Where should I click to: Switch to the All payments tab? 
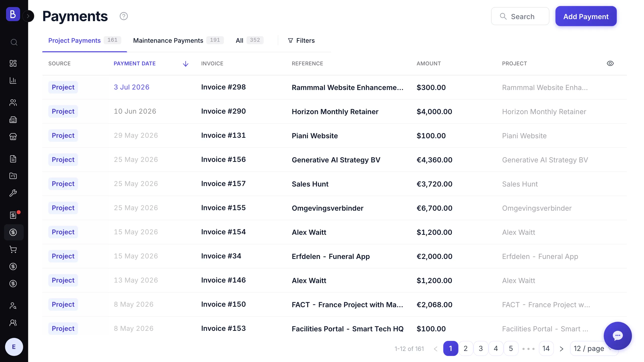(x=250, y=40)
